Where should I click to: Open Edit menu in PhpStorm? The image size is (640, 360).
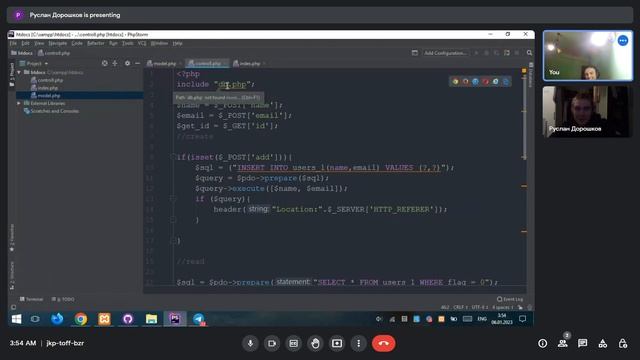(x=25, y=43)
